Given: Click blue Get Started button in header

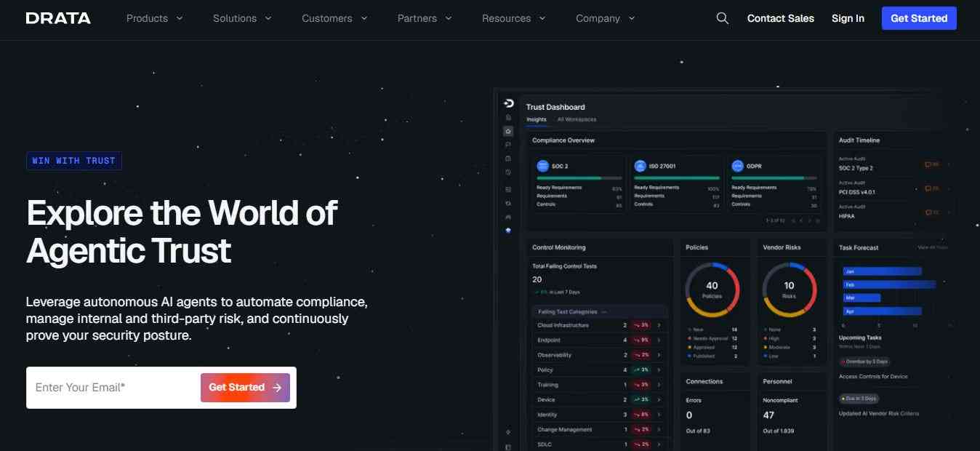Looking at the screenshot, I should 919,18.
